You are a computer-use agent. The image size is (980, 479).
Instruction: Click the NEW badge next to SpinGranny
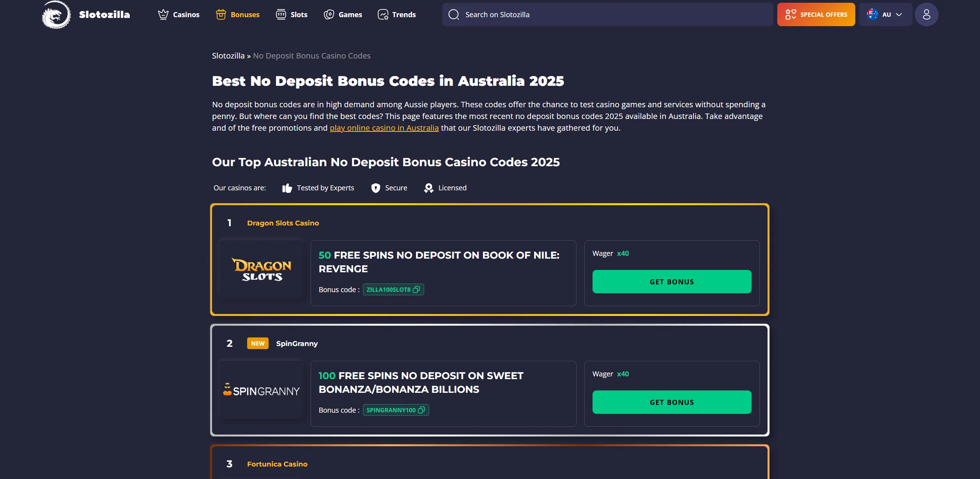pyautogui.click(x=258, y=344)
